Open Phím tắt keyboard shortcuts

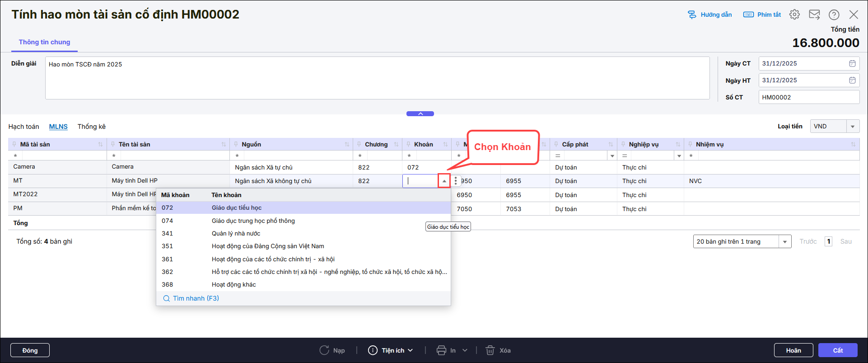click(x=762, y=14)
